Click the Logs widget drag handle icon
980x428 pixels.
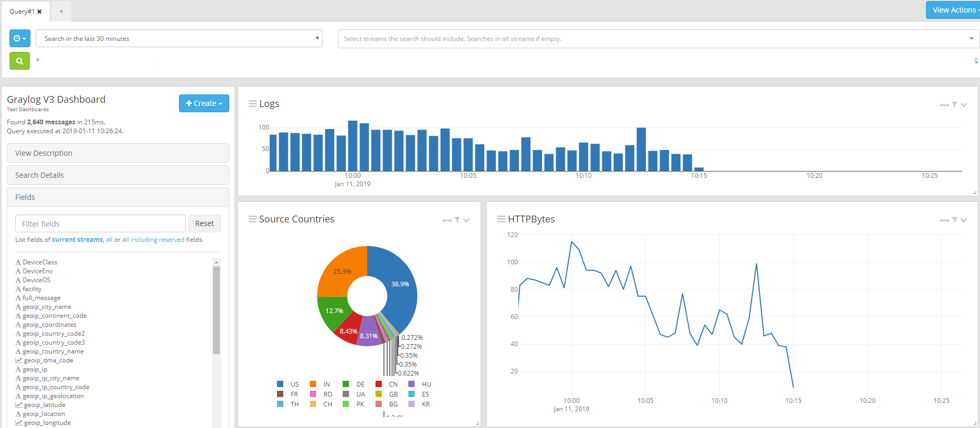(252, 104)
